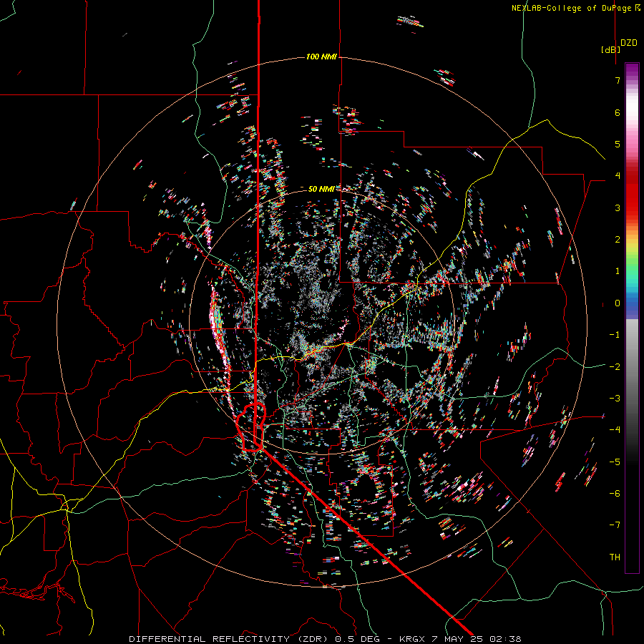The width and height of the screenshot is (644, 644).
Task: Click the DZD legend title
Action: tap(629, 43)
